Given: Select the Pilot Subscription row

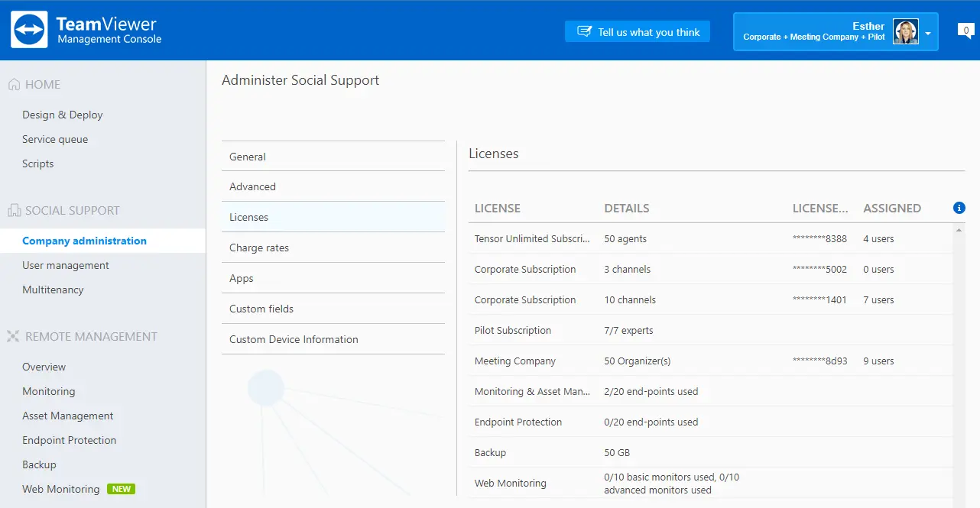Looking at the screenshot, I should coord(711,330).
